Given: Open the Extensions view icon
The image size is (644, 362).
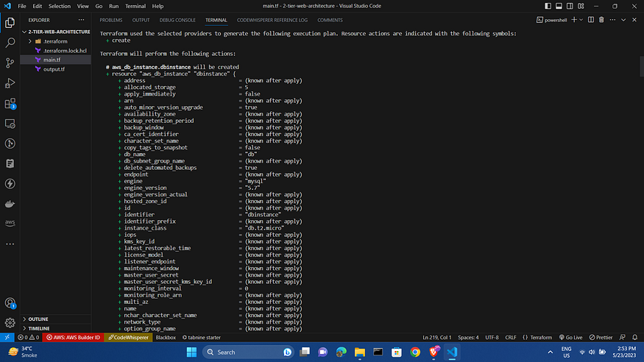Looking at the screenshot, I should point(10,104).
